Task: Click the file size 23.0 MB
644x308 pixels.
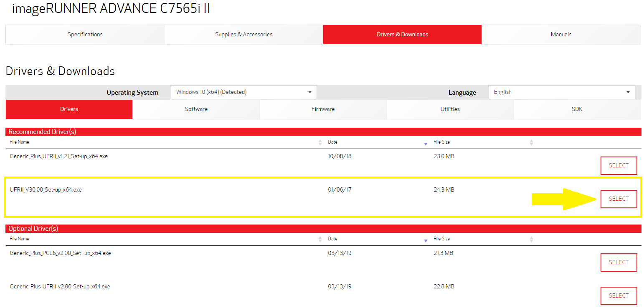Action: [x=444, y=156]
